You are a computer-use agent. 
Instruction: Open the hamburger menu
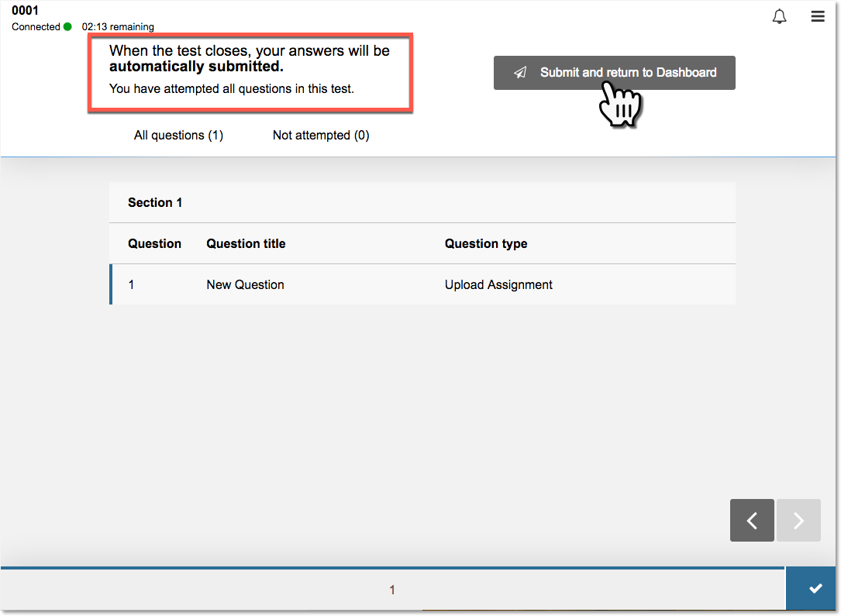tap(818, 16)
